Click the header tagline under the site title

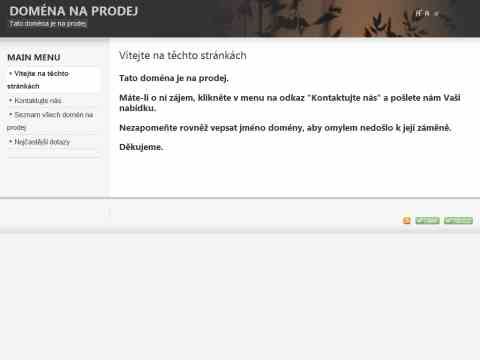click(48, 24)
